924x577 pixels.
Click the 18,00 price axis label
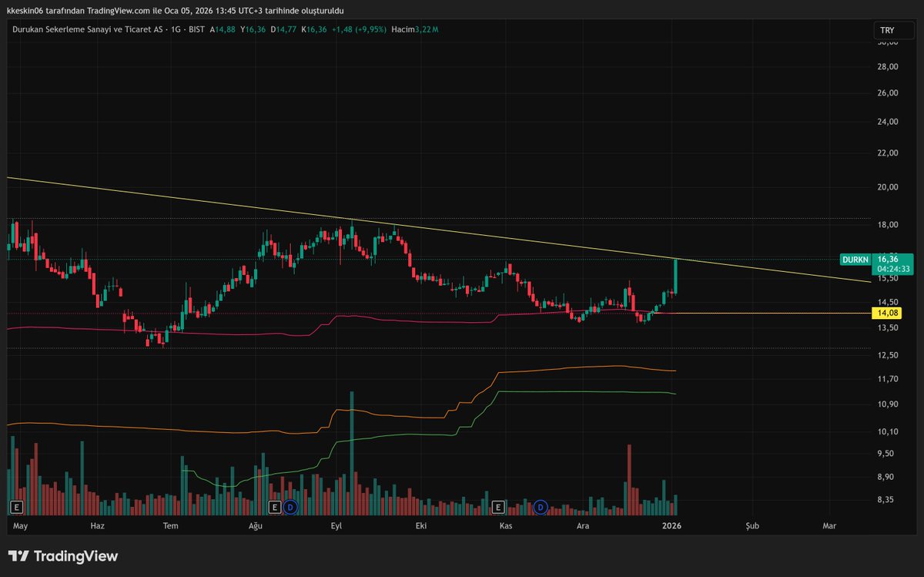point(888,225)
